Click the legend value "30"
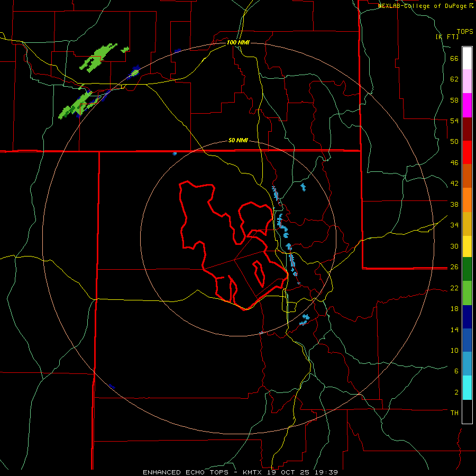 coord(454,246)
